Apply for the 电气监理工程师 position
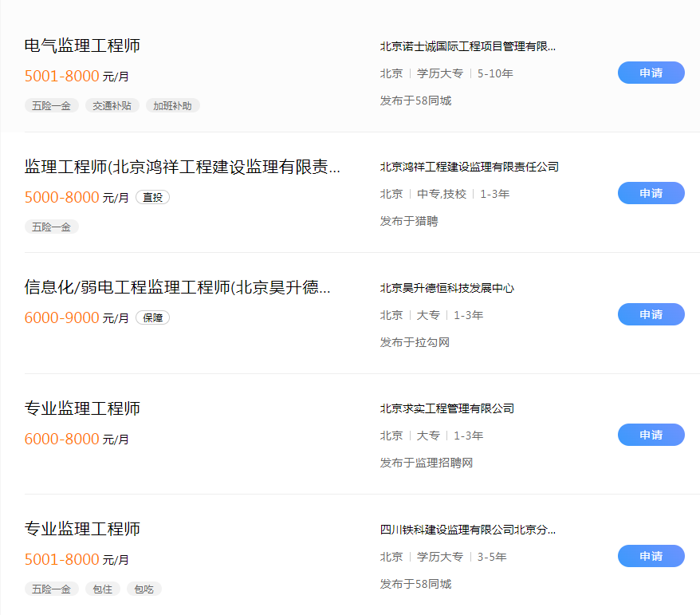The image size is (700, 615). (651, 73)
